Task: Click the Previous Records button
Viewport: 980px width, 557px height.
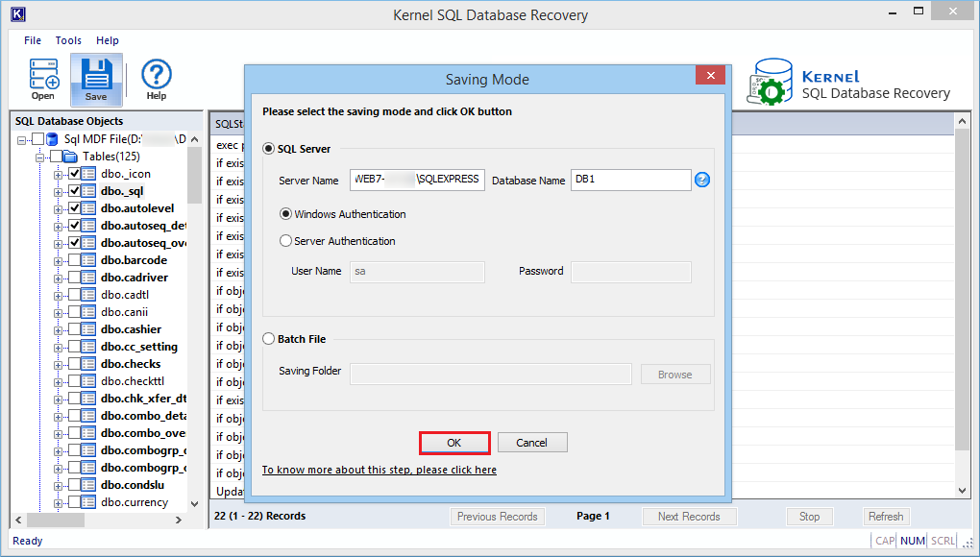Action: [498, 517]
